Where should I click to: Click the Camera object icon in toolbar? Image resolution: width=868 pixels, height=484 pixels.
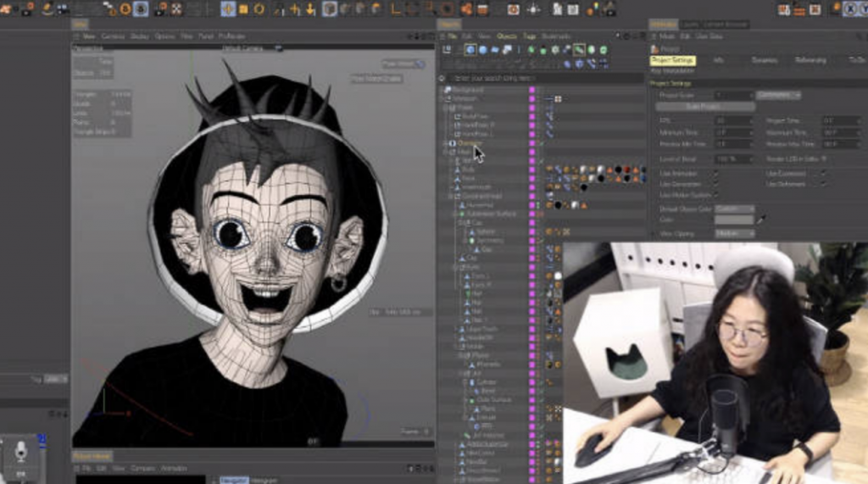[609, 8]
